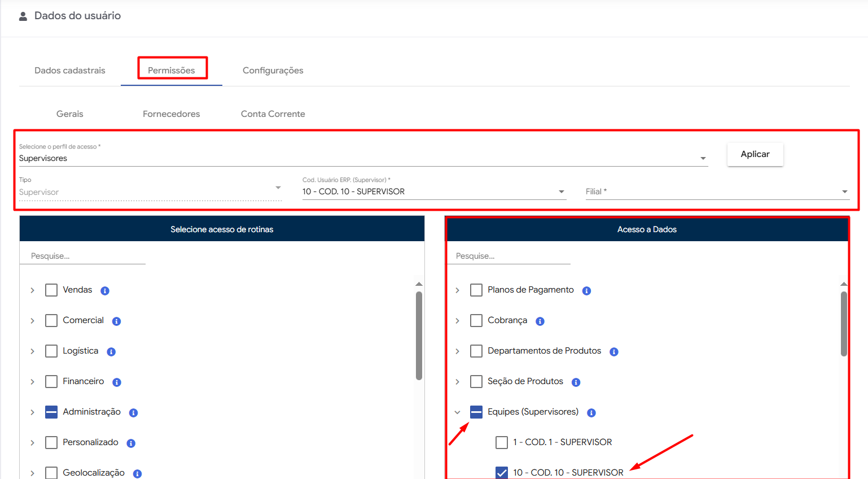Viewport: 868px width, 479px height.
Task: Check the Logística checkbox
Action: (51, 351)
